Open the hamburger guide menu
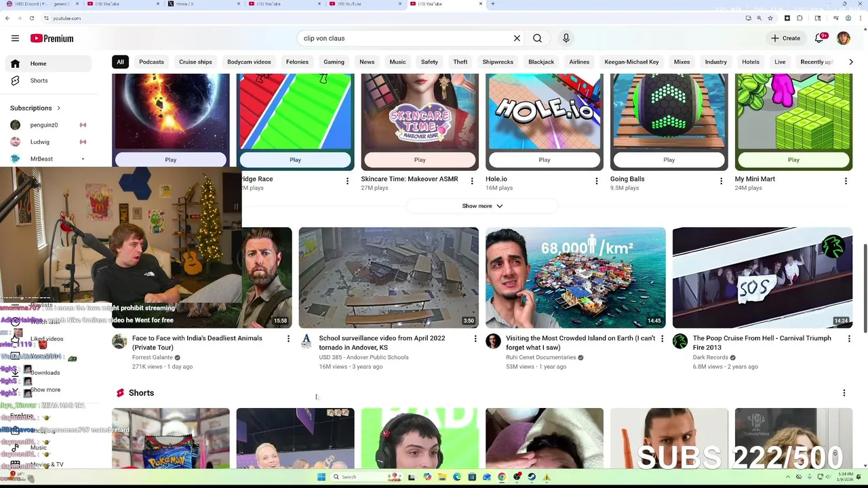The height and width of the screenshot is (488, 868). click(x=15, y=39)
